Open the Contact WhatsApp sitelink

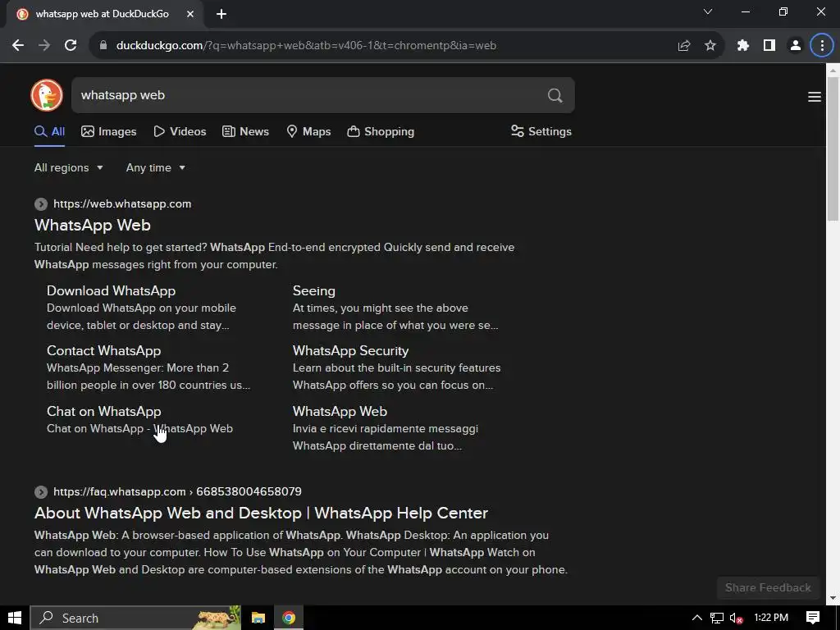(104, 351)
